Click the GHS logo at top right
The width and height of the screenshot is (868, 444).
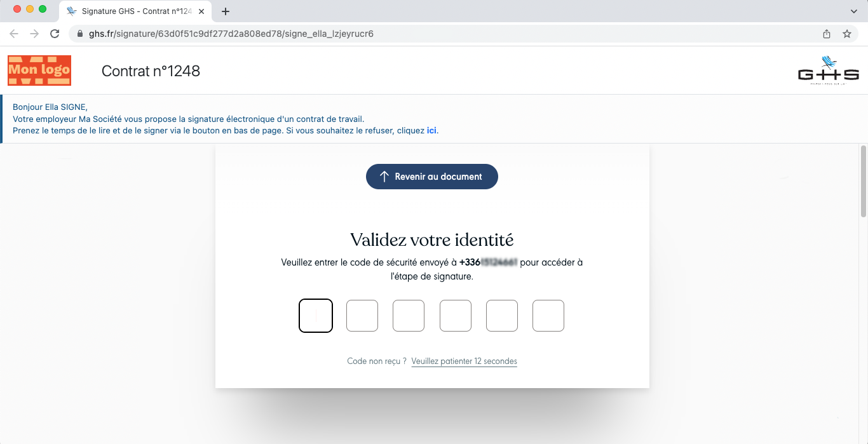[x=828, y=71]
